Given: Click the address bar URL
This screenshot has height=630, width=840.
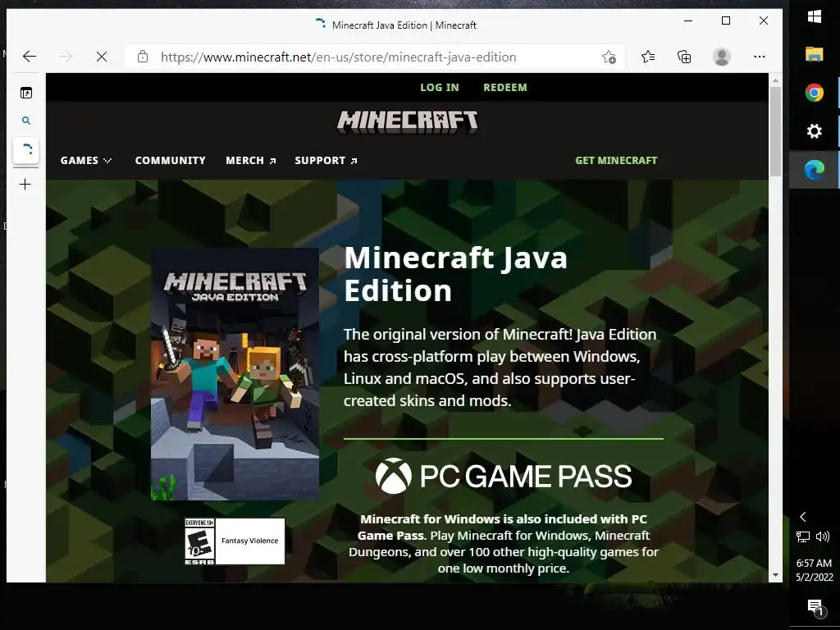Looking at the screenshot, I should tap(339, 57).
